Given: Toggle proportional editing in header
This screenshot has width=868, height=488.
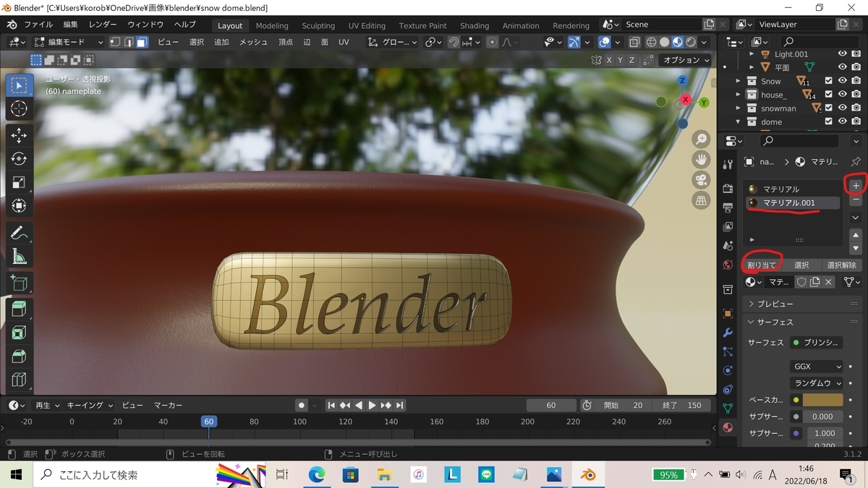Looking at the screenshot, I should (x=493, y=42).
